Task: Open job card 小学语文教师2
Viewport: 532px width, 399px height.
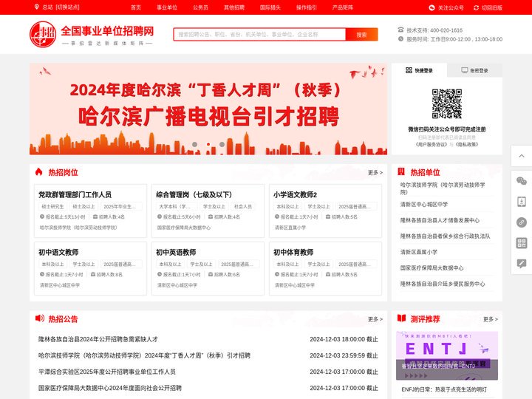Action: tap(325, 211)
